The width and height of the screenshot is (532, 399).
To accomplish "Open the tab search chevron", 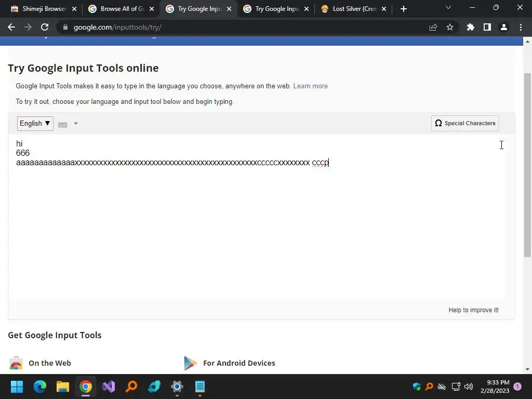I will pos(448,7).
